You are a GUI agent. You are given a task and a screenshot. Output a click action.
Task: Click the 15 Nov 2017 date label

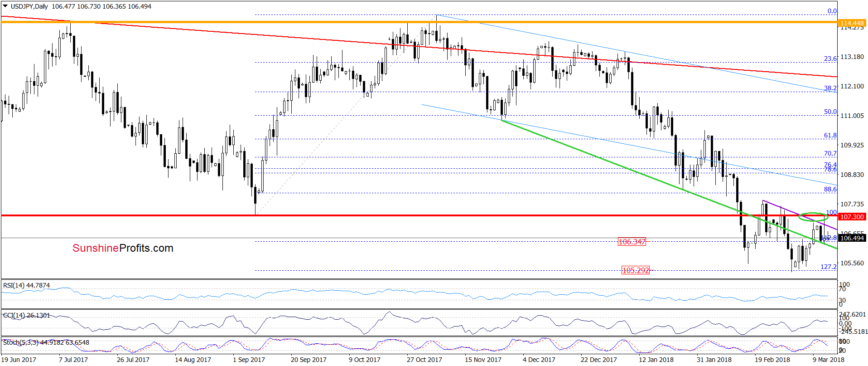pyautogui.click(x=483, y=360)
